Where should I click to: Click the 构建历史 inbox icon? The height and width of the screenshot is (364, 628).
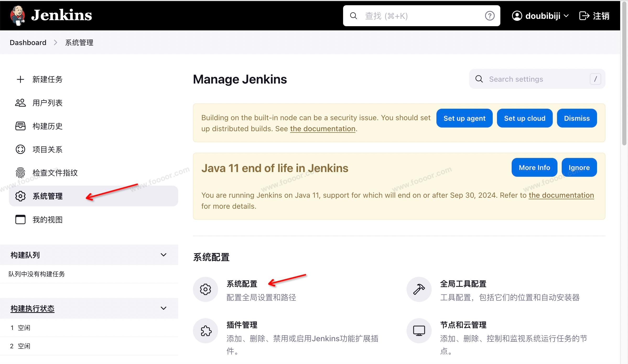pyautogui.click(x=20, y=126)
